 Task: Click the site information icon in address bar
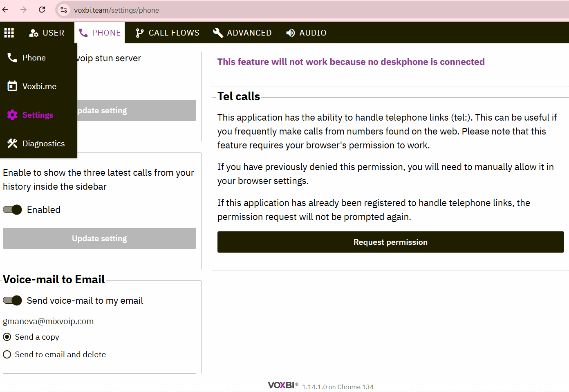(64, 10)
